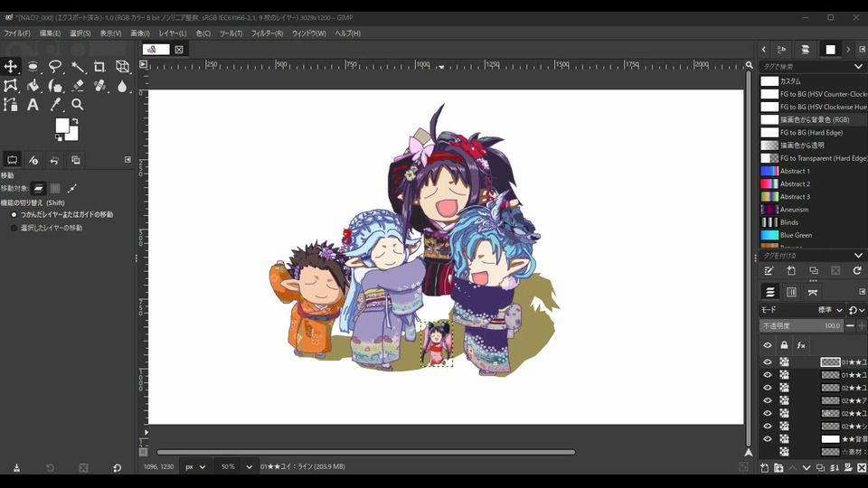Select the Eraser tool

78,86
